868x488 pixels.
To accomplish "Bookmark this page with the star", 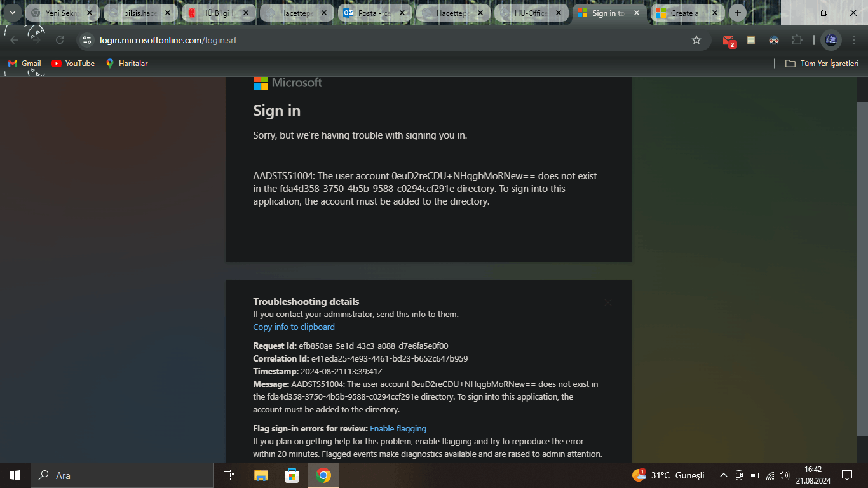I will point(696,40).
